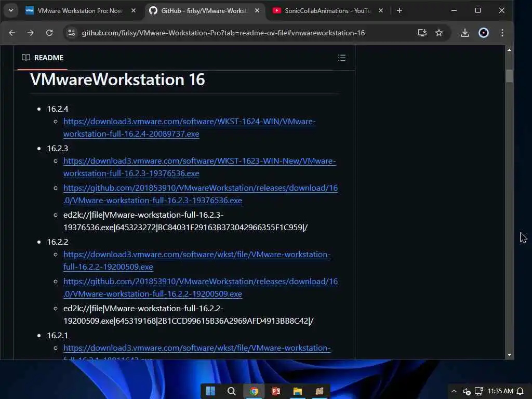532x399 pixels.
Task: Click the 16.2.1 version list item
Action: point(57,336)
